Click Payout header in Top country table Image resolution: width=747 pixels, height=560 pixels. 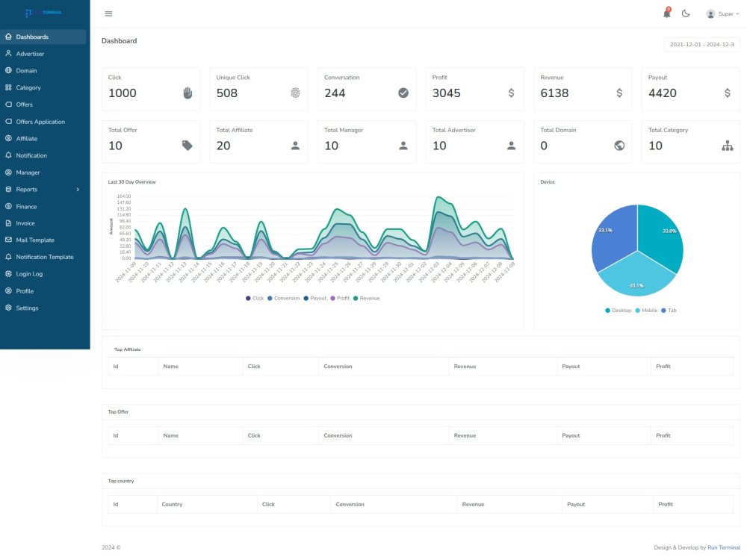click(576, 504)
